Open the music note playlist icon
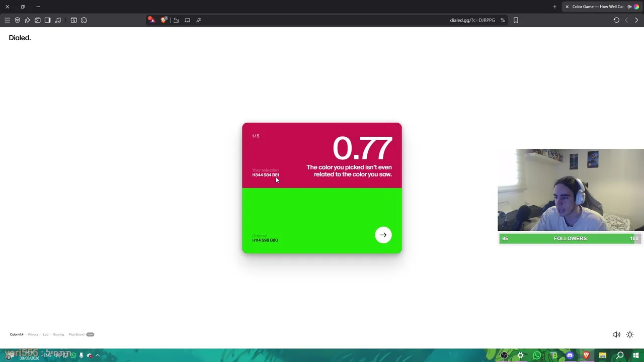 click(58, 20)
